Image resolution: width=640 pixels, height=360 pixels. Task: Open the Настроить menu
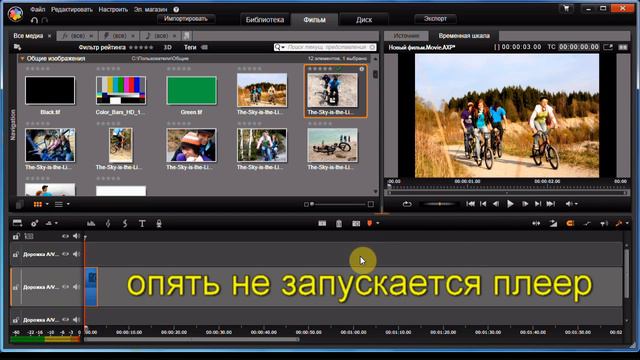point(113,9)
